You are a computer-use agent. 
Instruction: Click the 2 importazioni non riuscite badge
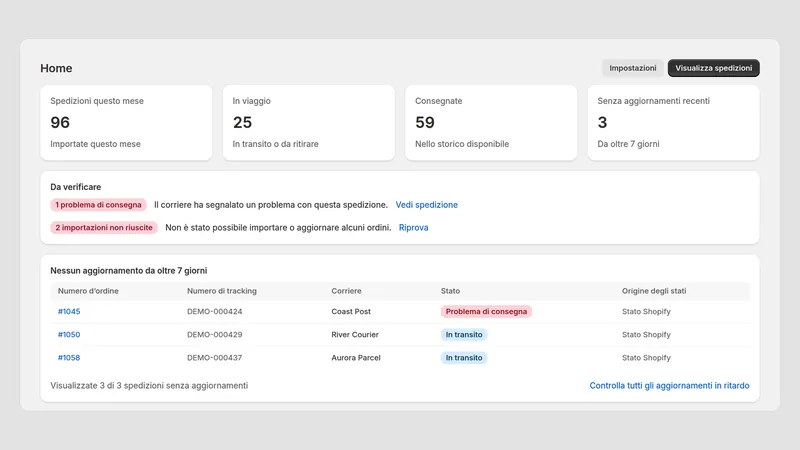tap(104, 228)
